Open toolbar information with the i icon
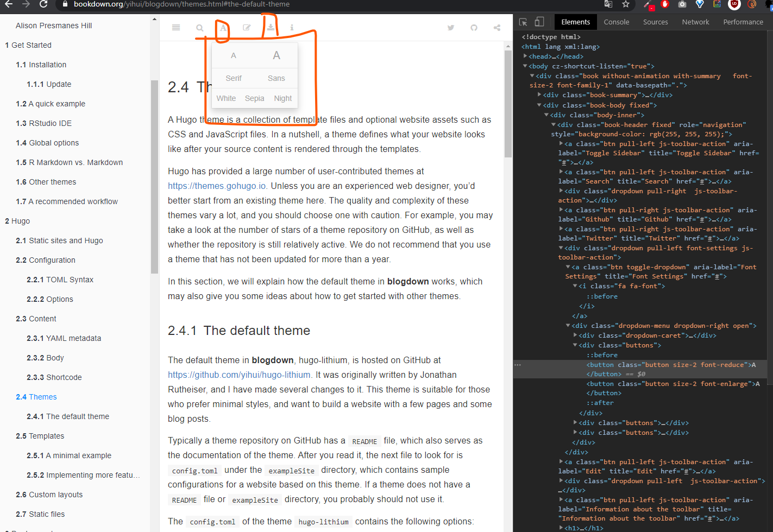Screen dimensions: 773x532 point(292,27)
